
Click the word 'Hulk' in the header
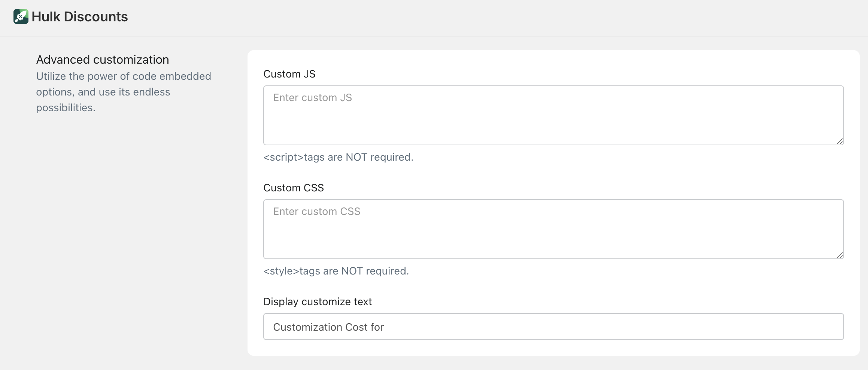pyautogui.click(x=46, y=16)
